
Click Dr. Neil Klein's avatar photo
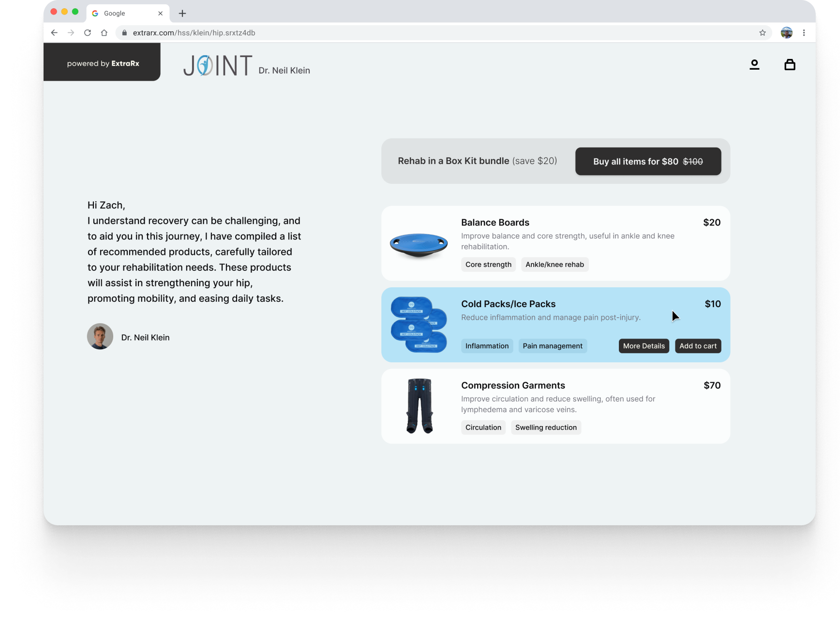pos(100,337)
